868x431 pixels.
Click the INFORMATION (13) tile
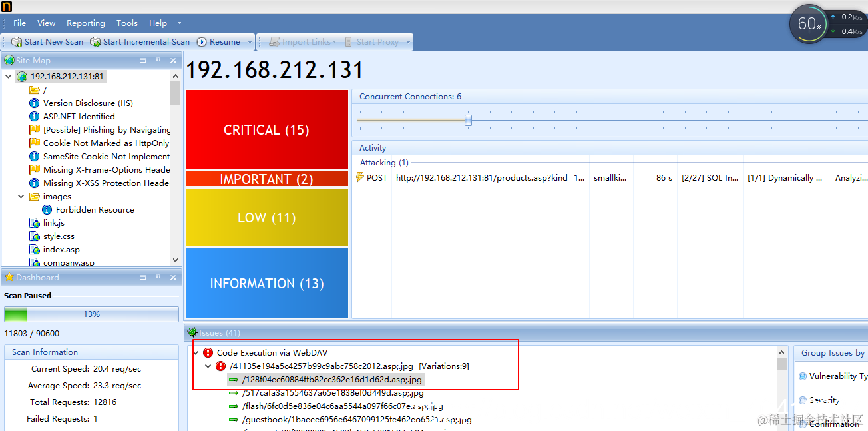pyautogui.click(x=267, y=283)
